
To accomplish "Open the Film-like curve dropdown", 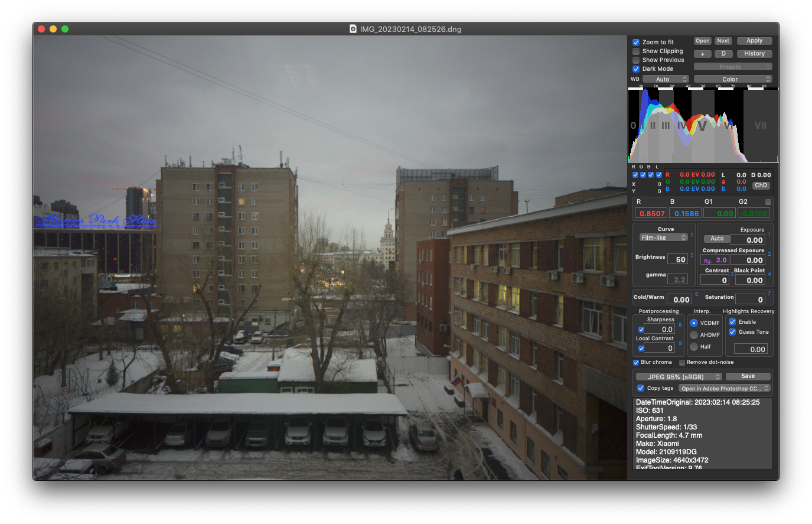I will [x=664, y=237].
